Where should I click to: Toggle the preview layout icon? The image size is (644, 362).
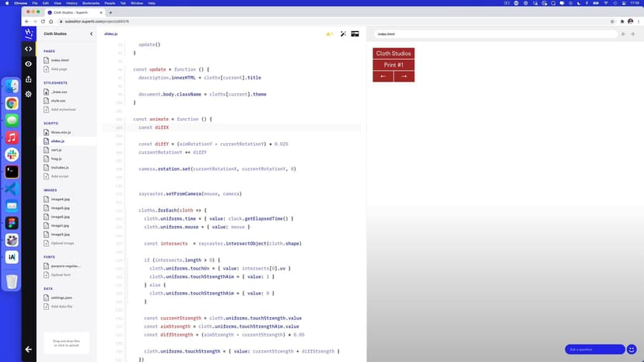click(355, 34)
